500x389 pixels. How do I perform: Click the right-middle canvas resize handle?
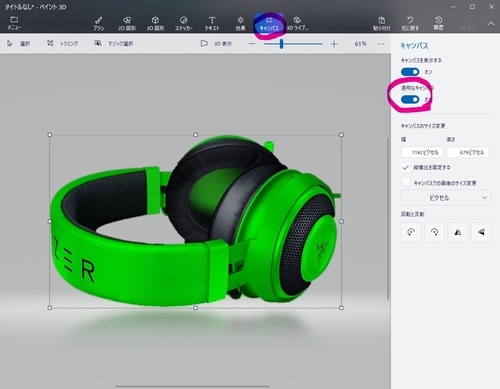341,221
